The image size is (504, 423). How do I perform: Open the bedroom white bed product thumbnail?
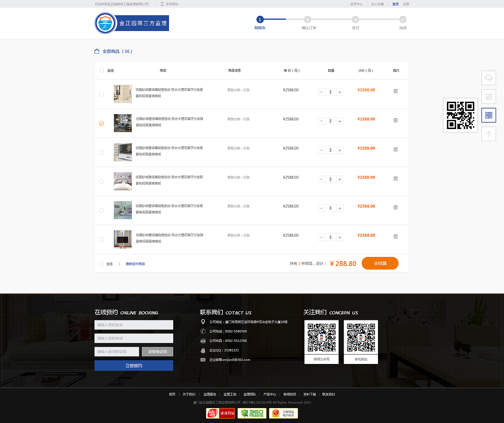123,181
